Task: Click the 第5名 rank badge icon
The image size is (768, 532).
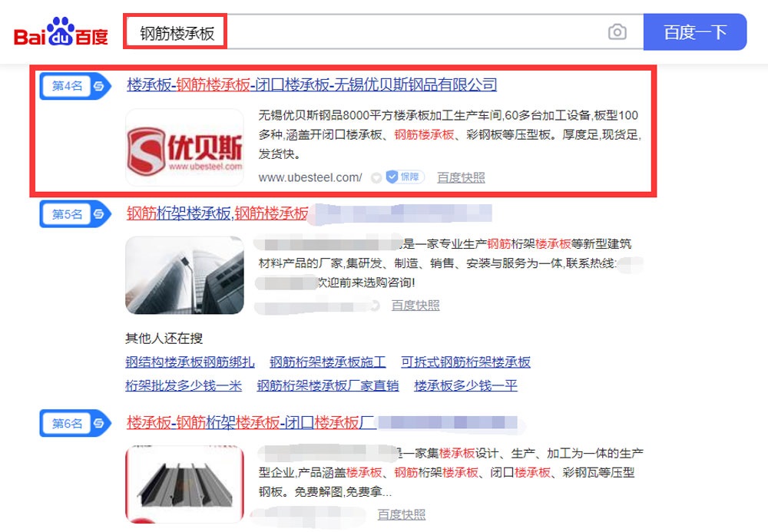Action: coord(75,214)
